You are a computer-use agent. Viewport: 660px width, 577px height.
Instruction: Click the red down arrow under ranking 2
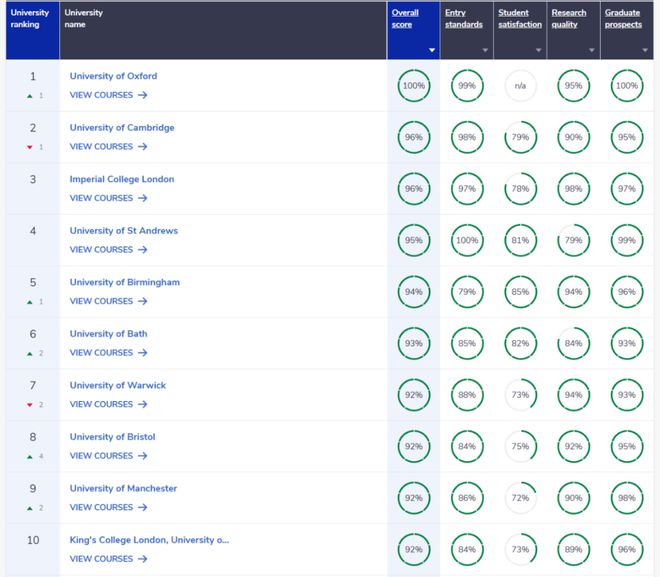pyautogui.click(x=29, y=147)
